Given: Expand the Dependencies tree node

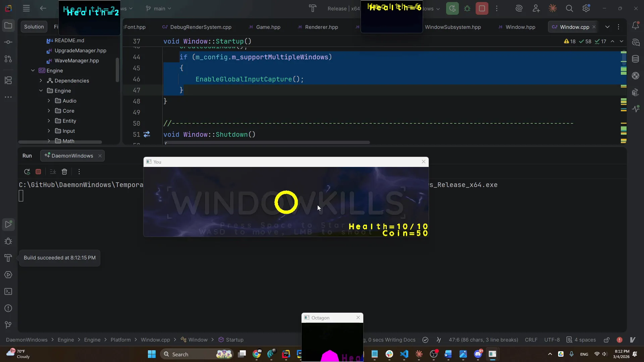Looking at the screenshot, I should 41,80.
